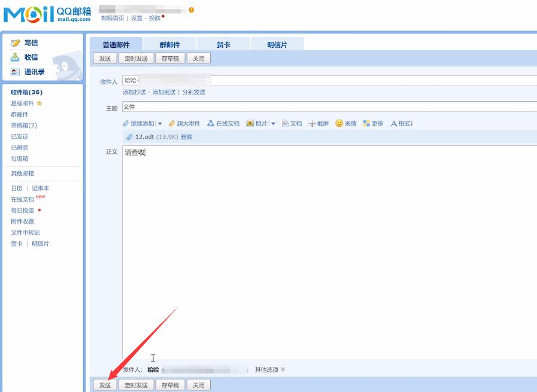This screenshot has height=392, width=537.
Task: Click the 表情 smiley icon
Action: click(x=339, y=123)
